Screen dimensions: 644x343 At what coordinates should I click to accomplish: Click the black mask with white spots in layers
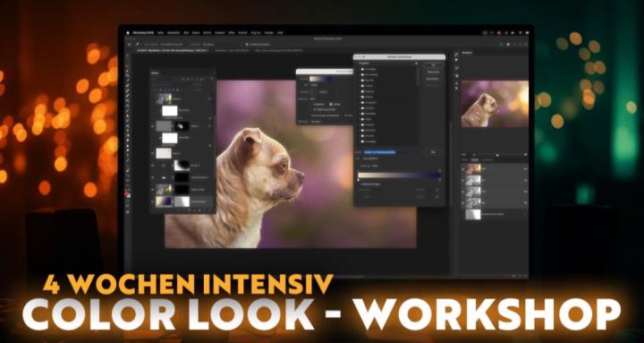click(182, 126)
